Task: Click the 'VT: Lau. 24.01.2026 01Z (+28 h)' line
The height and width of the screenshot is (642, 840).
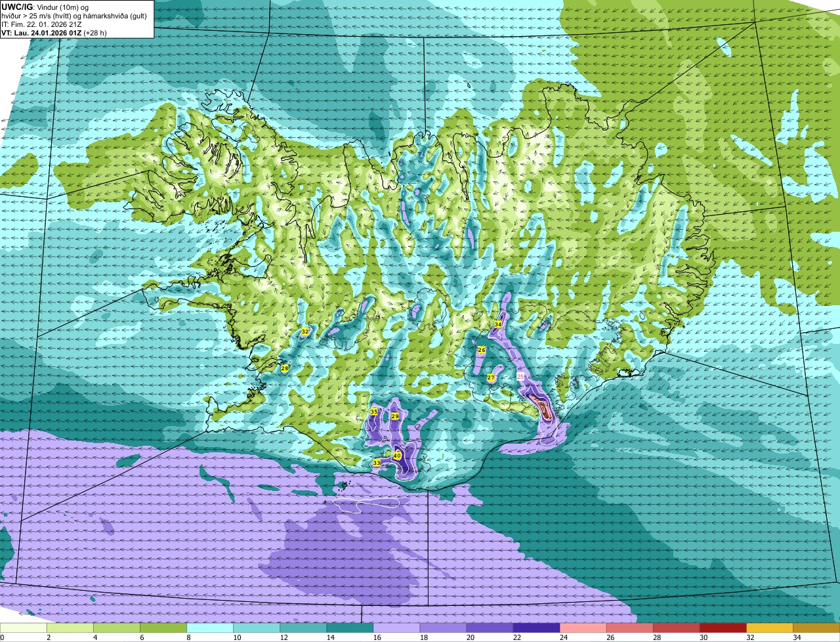Action: [x=54, y=32]
